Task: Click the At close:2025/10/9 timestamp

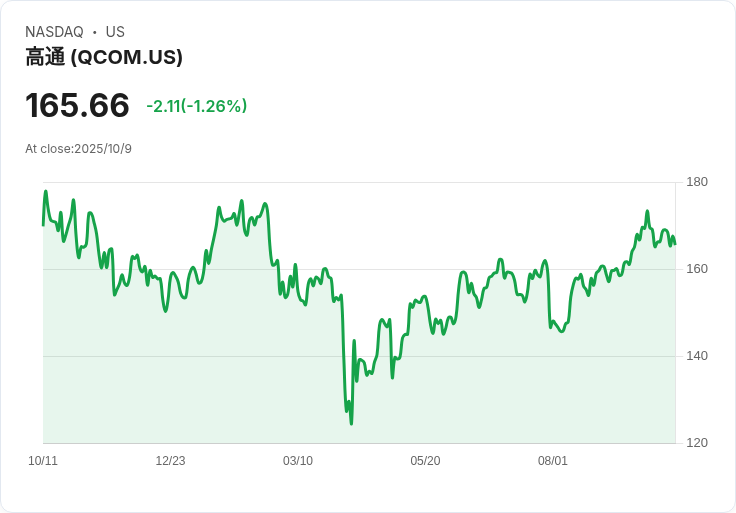Action: tap(78, 149)
